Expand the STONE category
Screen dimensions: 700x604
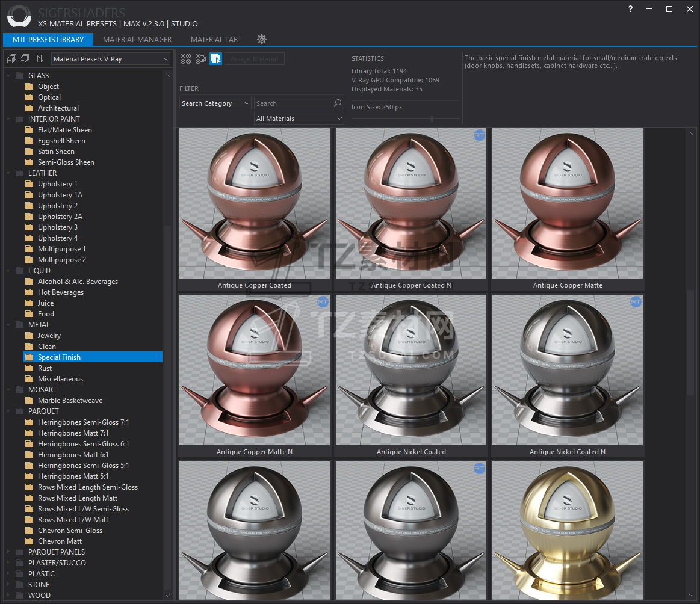pyautogui.click(x=8, y=585)
